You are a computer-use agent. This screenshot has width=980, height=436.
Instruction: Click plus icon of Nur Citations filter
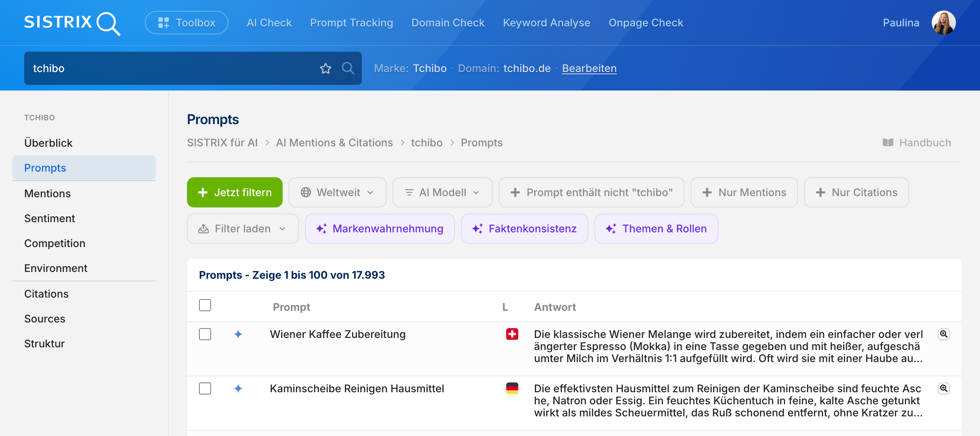tap(820, 192)
